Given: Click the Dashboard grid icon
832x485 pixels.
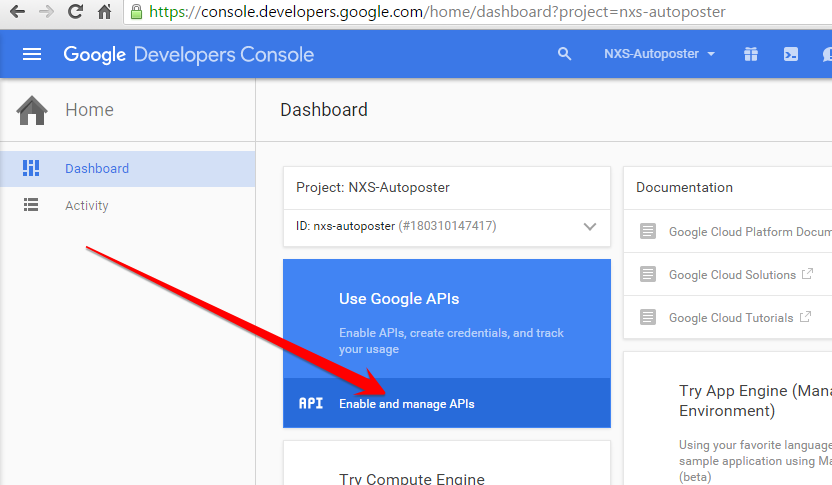Looking at the screenshot, I should click(x=31, y=168).
